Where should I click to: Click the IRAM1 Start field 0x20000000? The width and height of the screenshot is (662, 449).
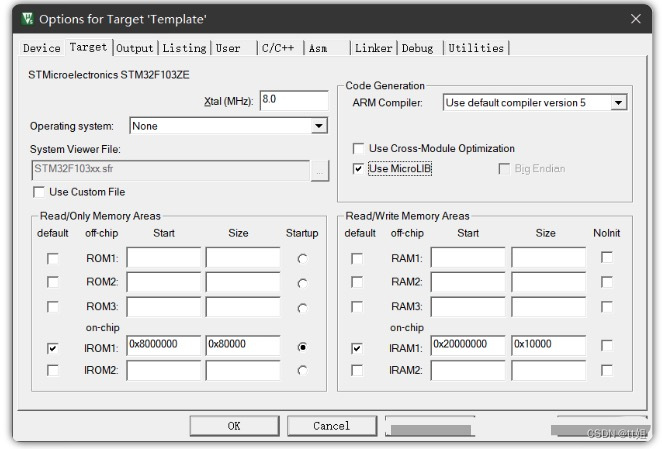[x=468, y=345]
